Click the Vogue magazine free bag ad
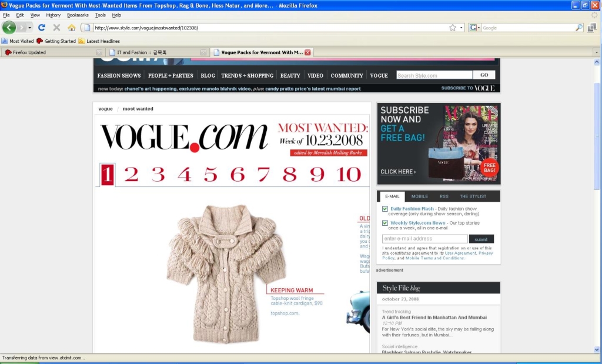 pyautogui.click(x=439, y=143)
